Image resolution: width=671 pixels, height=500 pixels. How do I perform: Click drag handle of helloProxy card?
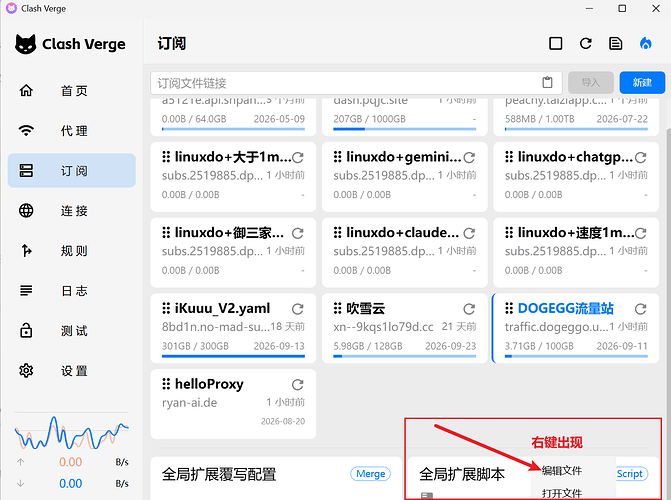coord(166,384)
